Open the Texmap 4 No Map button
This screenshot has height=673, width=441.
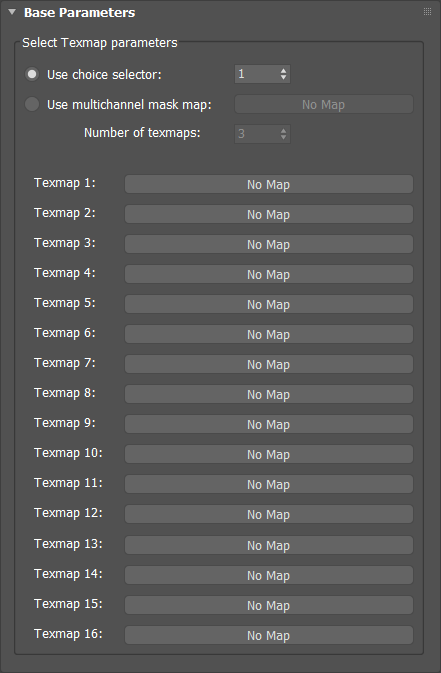tap(269, 274)
